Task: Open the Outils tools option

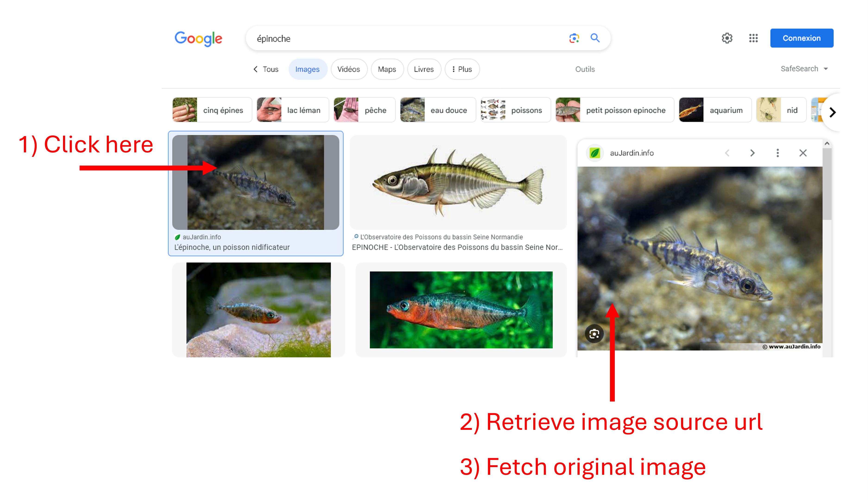Action: (585, 69)
